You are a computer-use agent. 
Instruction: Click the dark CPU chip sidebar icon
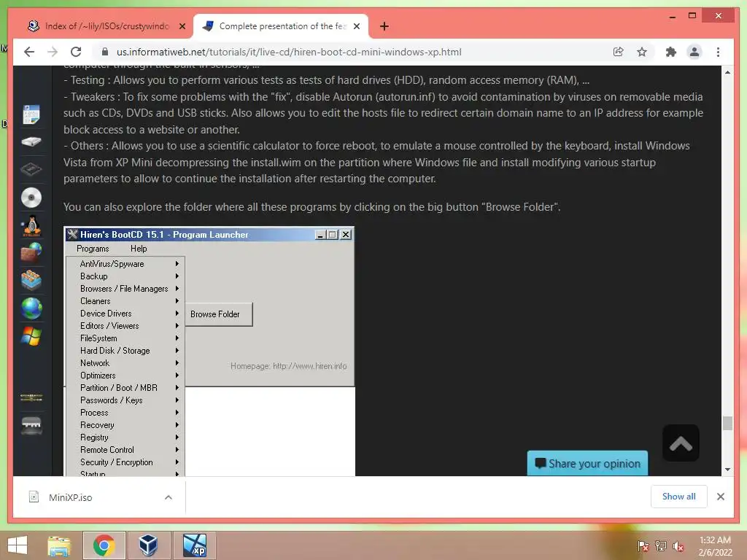tap(31, 168)
